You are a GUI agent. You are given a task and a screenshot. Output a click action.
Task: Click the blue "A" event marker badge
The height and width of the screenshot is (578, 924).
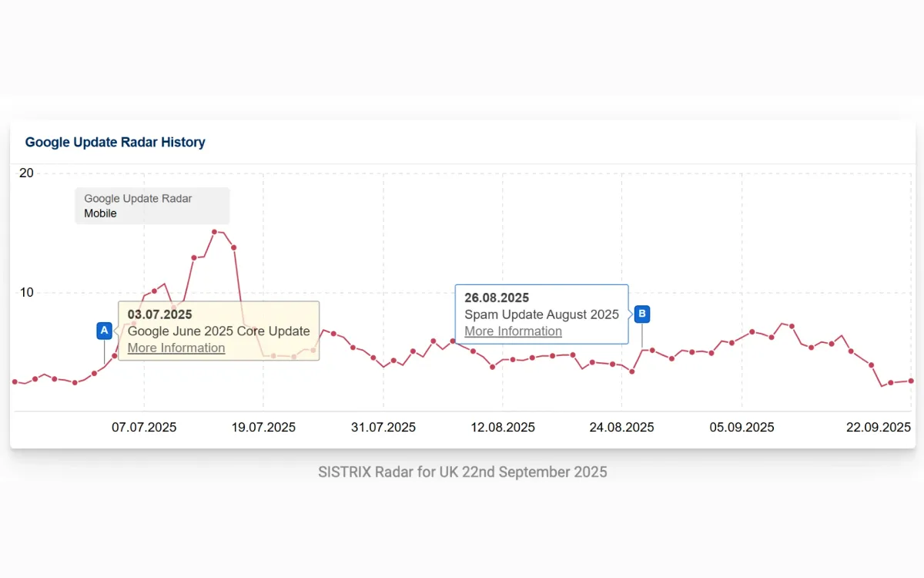pyautogui.click(x=104, y=331)
